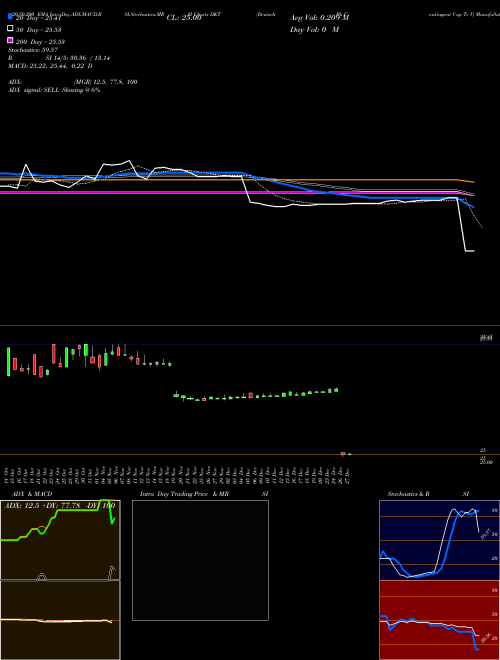Select the 'Avg Vol: 0.209 M' label
The image size is (500, 660).
point(319,18)
